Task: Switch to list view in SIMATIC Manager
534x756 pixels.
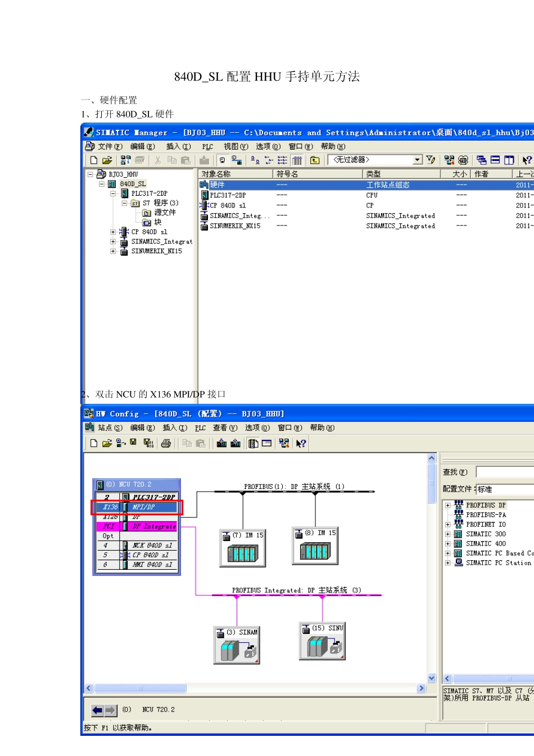Action: 282,160
